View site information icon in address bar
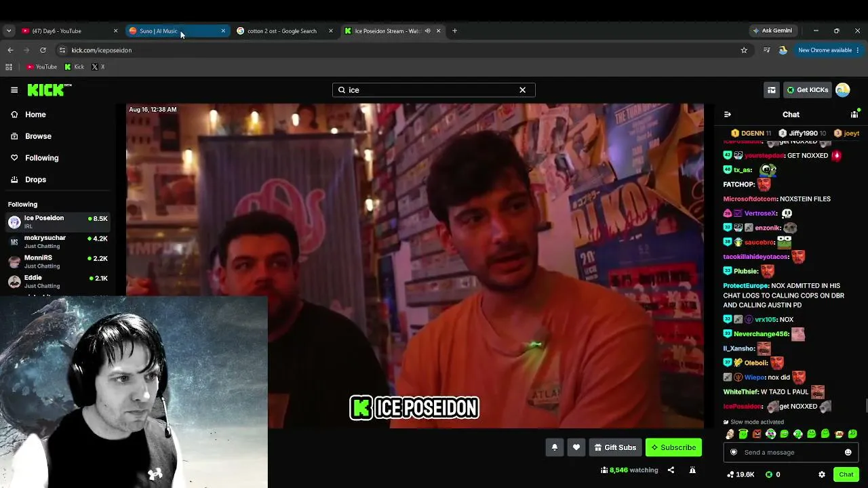 click(x=62, y=50)
